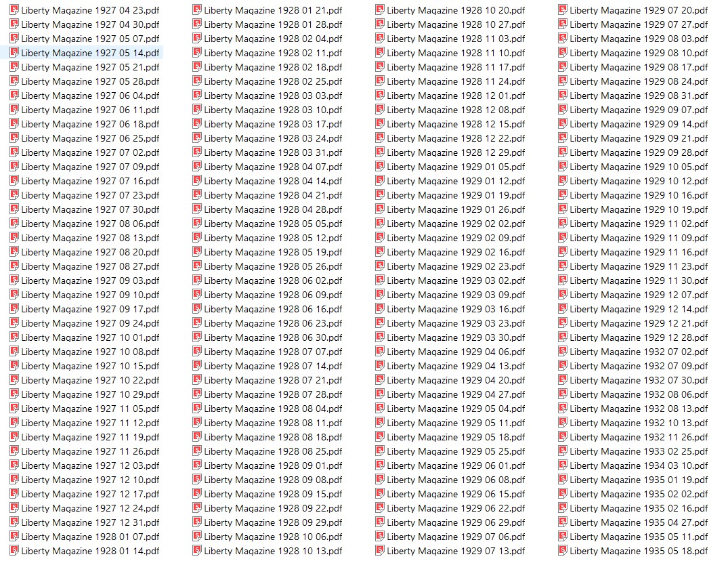Select Liberty Magazine 1927 09 03.pdf
728x561 pixels.
[x=85, y=280]
